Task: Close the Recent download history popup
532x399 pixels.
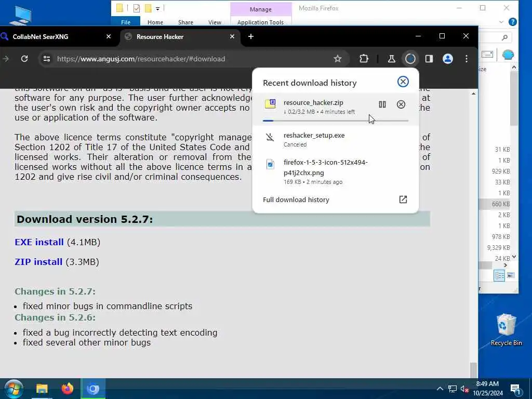Action: point(403,82)
